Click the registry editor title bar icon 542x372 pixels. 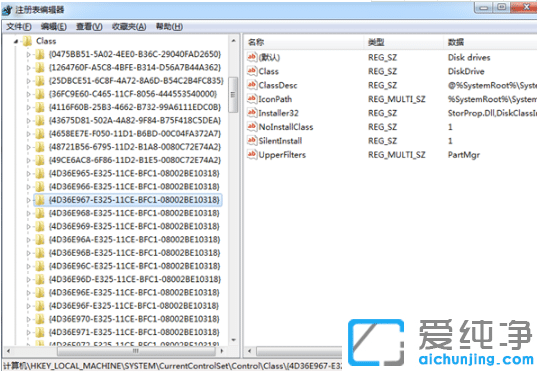click(8, 10)
